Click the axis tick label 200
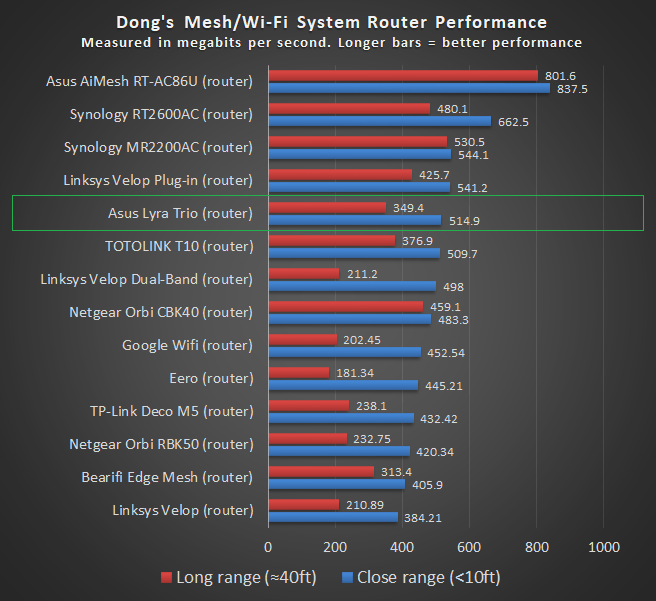Screen dimensions: 656x601 click(x=335, y=547)
